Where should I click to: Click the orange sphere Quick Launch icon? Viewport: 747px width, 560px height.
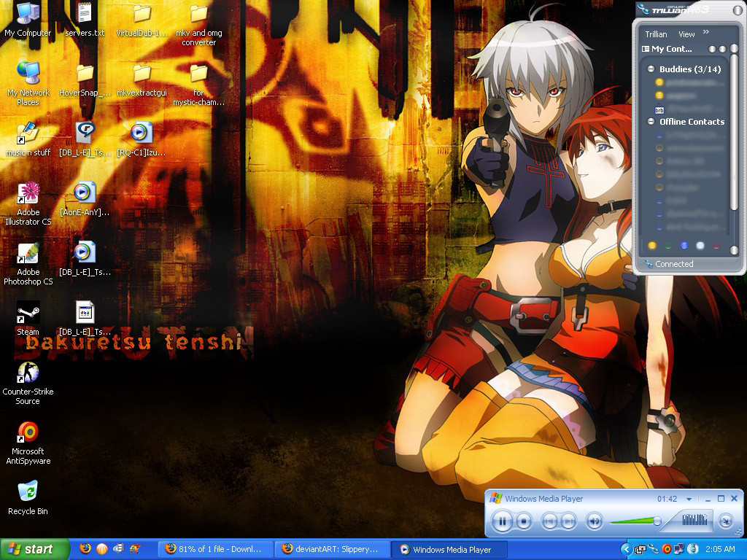coord(102,549)
